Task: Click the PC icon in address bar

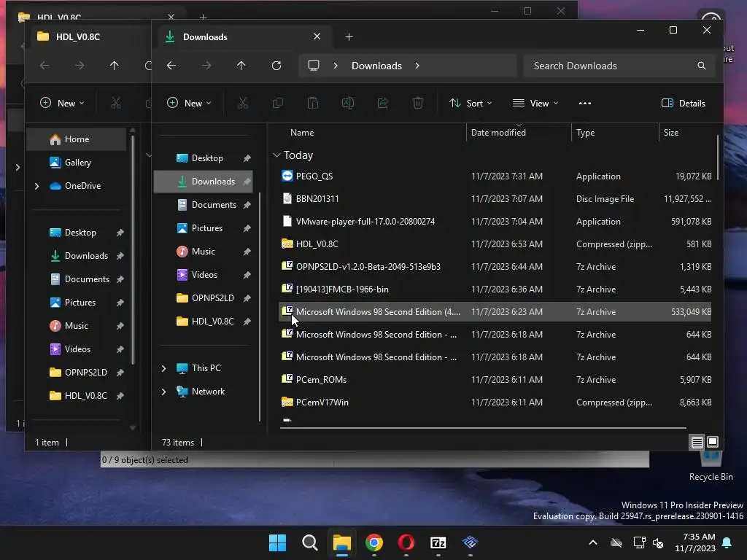Action: [314, 65]
